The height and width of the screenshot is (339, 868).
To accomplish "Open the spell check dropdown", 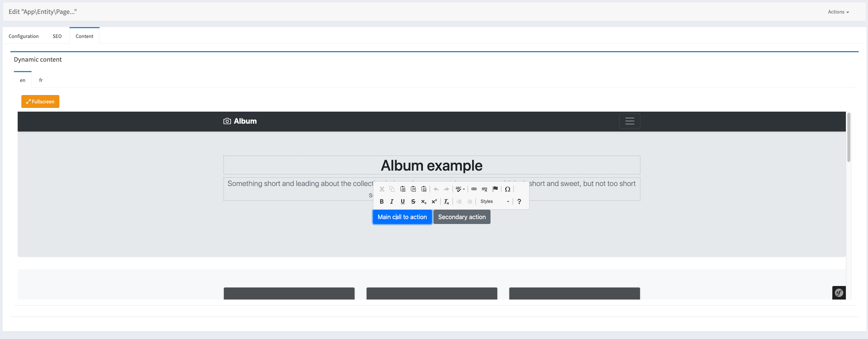I will click(460, 189).
